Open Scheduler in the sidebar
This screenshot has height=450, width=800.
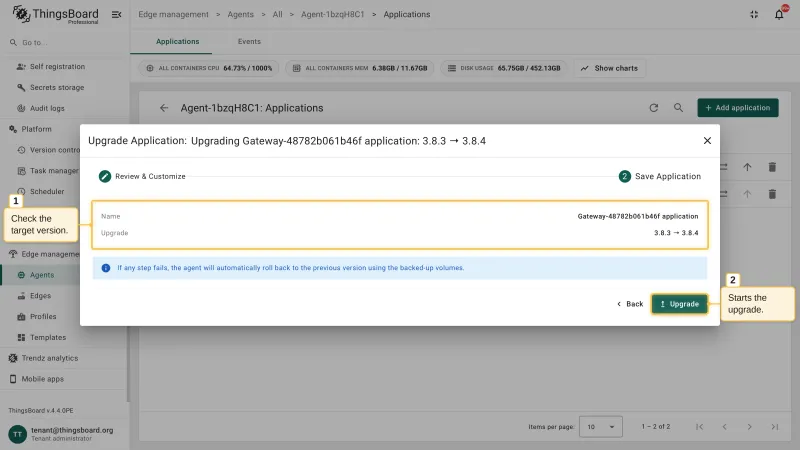coord(47,191)
